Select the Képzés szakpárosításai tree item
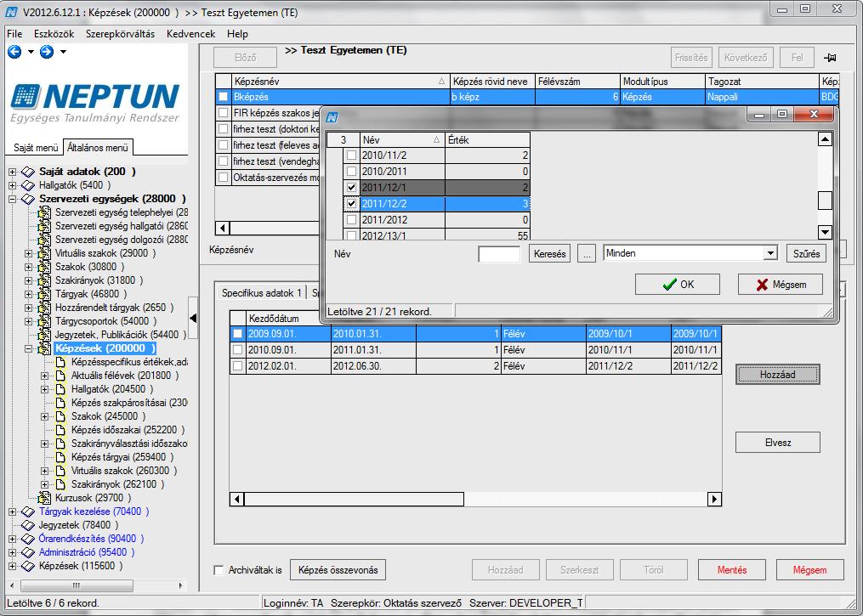Image resolution: width=863 pixels, height=616 pixels. point(129,403)
